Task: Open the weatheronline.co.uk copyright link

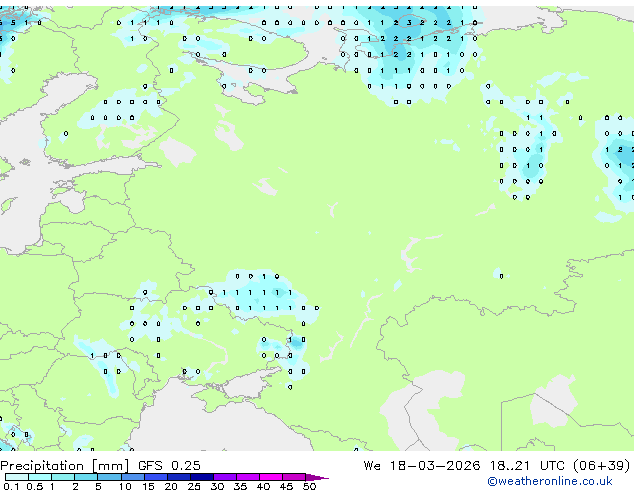Action: coord(550,481)
